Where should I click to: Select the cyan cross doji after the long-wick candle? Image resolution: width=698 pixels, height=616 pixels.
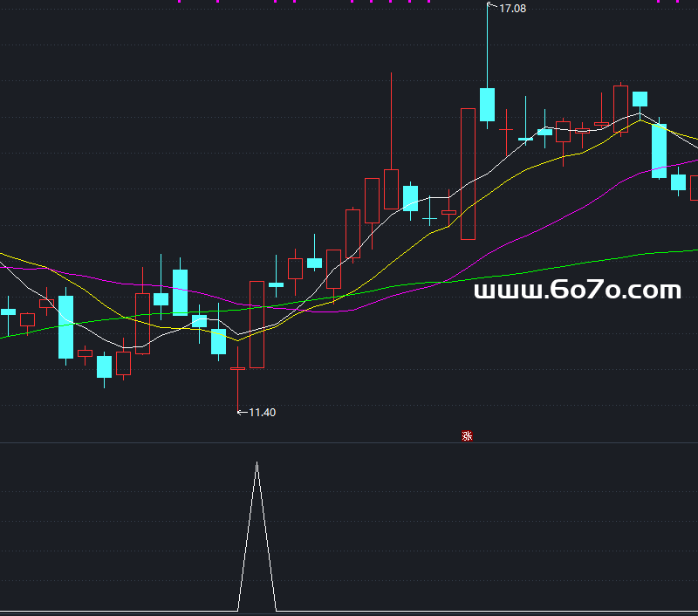(429, 219)
